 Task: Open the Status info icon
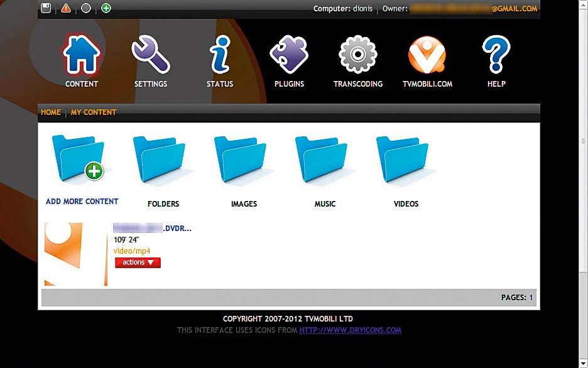pos(220,55)
